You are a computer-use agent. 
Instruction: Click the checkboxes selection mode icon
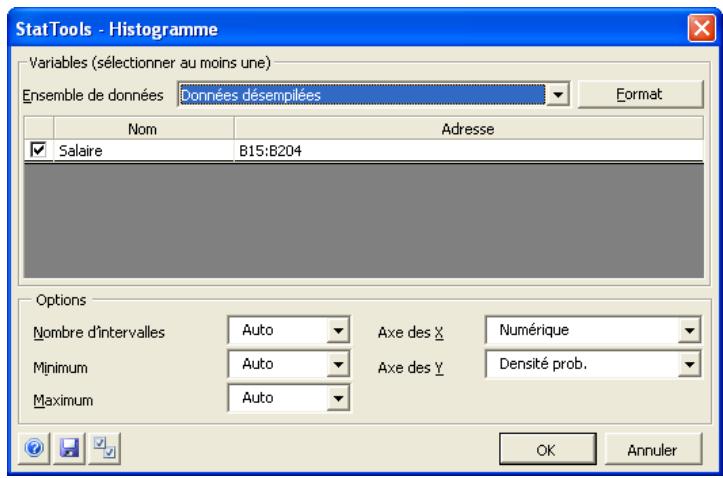pos(105,448)
